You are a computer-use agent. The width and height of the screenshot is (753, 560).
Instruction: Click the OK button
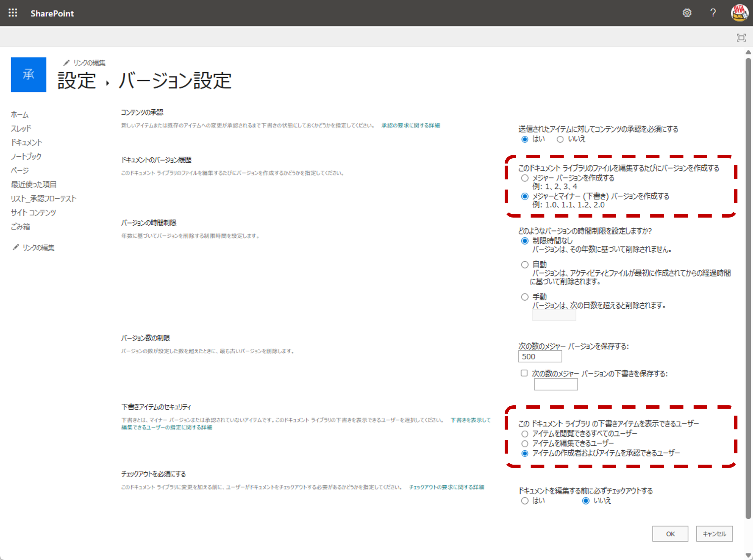coord(670,534)
